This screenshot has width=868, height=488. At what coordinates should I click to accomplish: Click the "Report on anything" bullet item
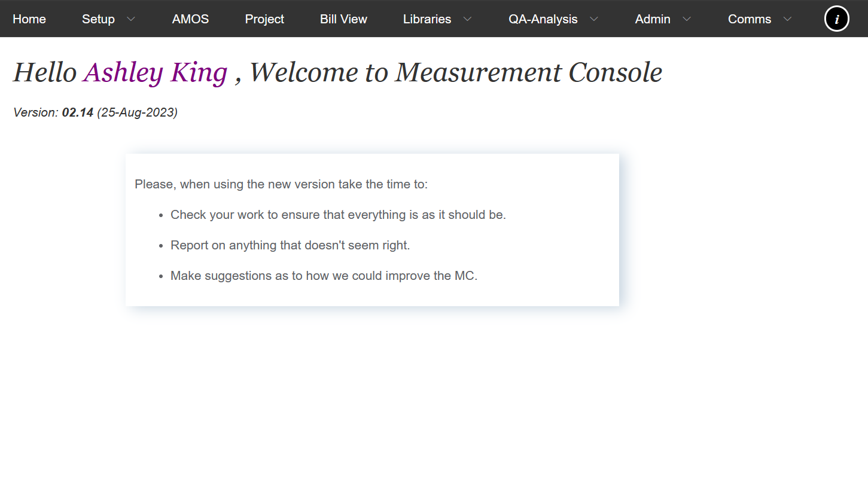[290, 245]
